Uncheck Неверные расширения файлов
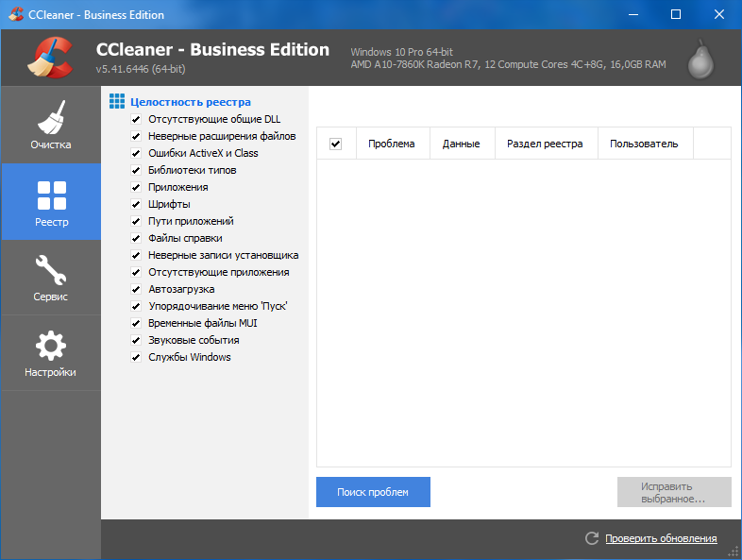Viewport: 742px width, 560px height. 136,136
